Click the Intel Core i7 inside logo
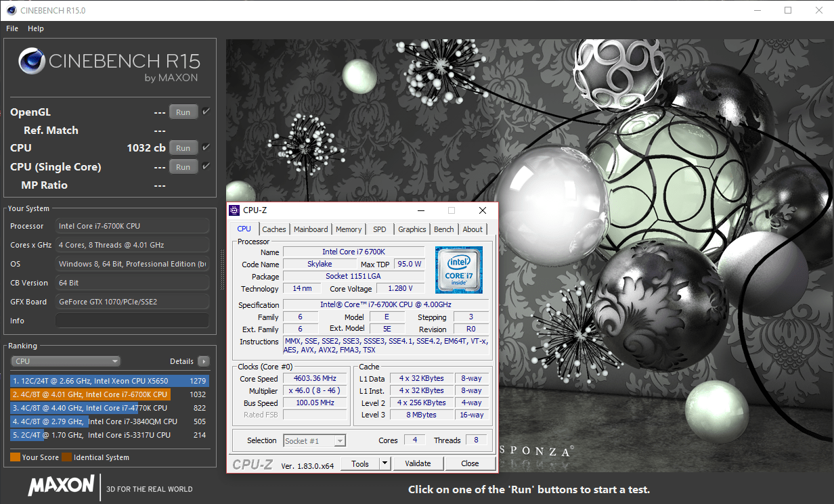Screen dimensions: 834x504 [x=458, y=269]
